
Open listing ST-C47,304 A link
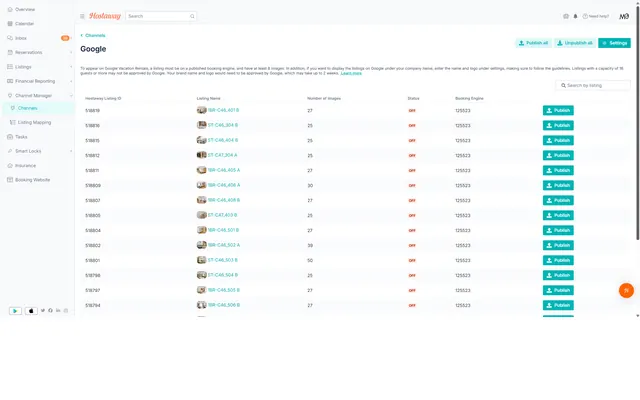[222, 155]
